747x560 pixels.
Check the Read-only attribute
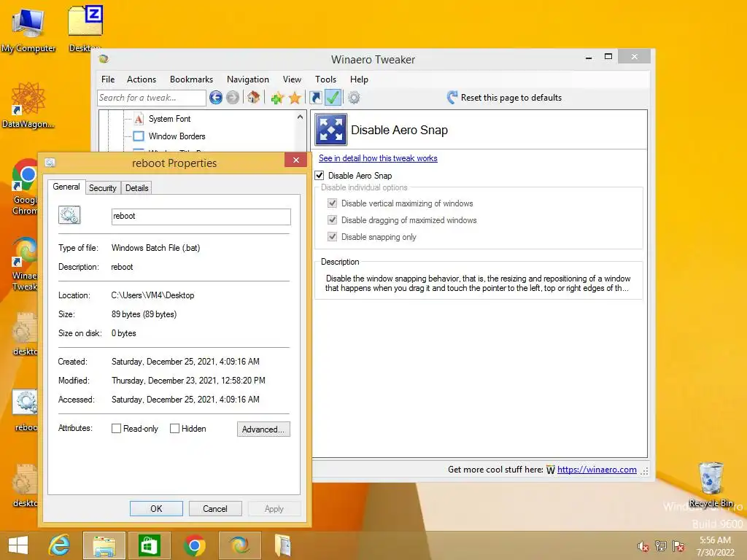pos(116,429)
